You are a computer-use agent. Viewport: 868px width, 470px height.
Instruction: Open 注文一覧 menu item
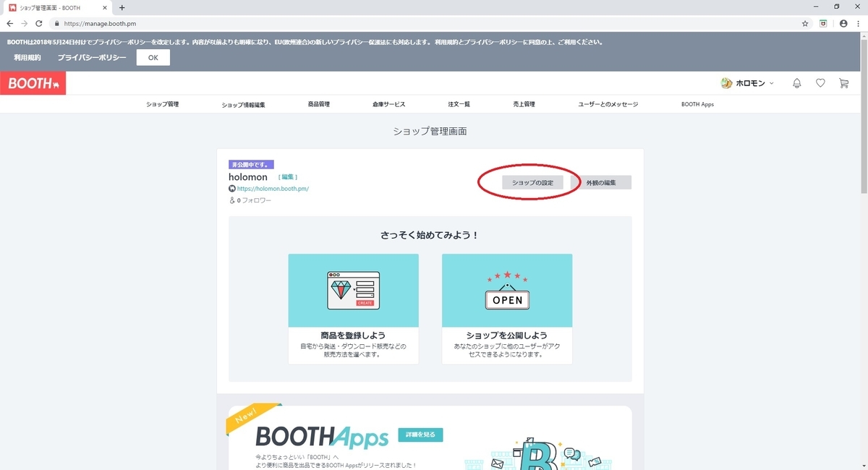[459, 105]
